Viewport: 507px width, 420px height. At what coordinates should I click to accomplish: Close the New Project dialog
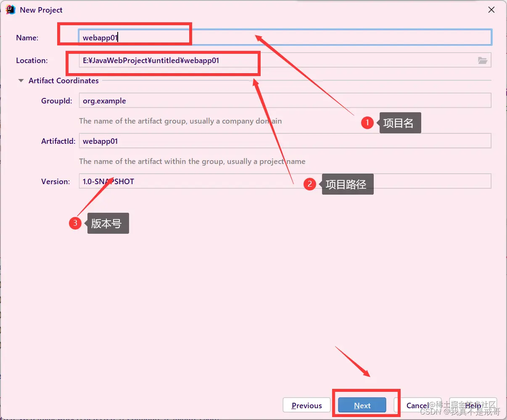[491, 10]
